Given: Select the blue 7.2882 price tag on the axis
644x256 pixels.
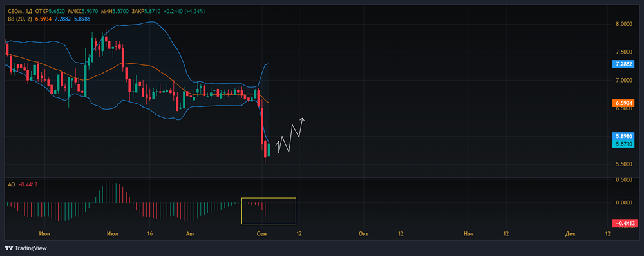Looking at the screenshot, I should (623, 64).
